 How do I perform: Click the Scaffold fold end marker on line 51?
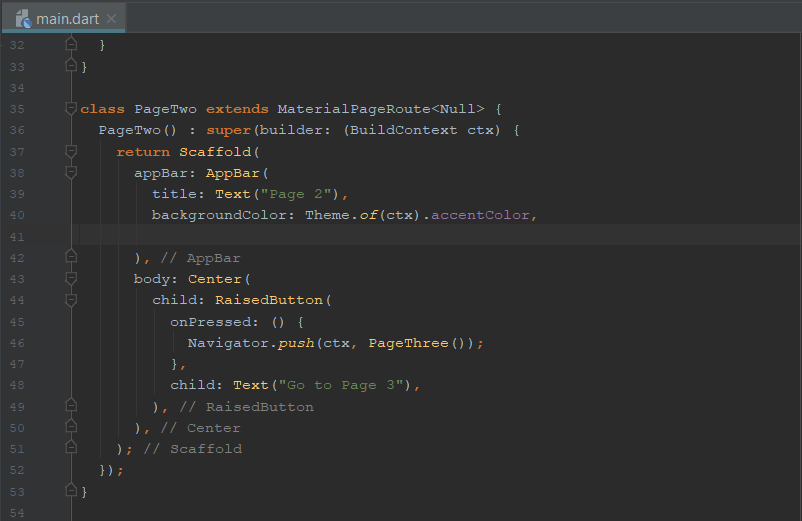coord(71,447)
